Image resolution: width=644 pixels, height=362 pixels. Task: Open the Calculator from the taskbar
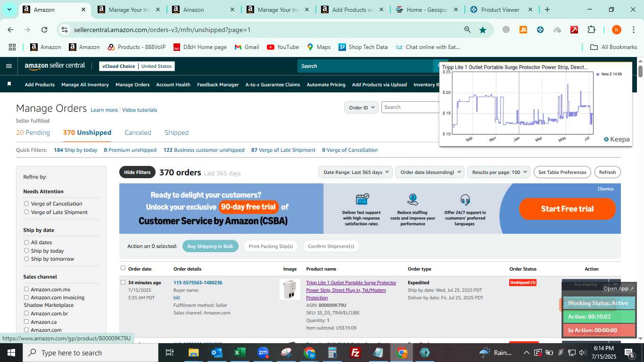pyautogui.click(x=332, y=353)
